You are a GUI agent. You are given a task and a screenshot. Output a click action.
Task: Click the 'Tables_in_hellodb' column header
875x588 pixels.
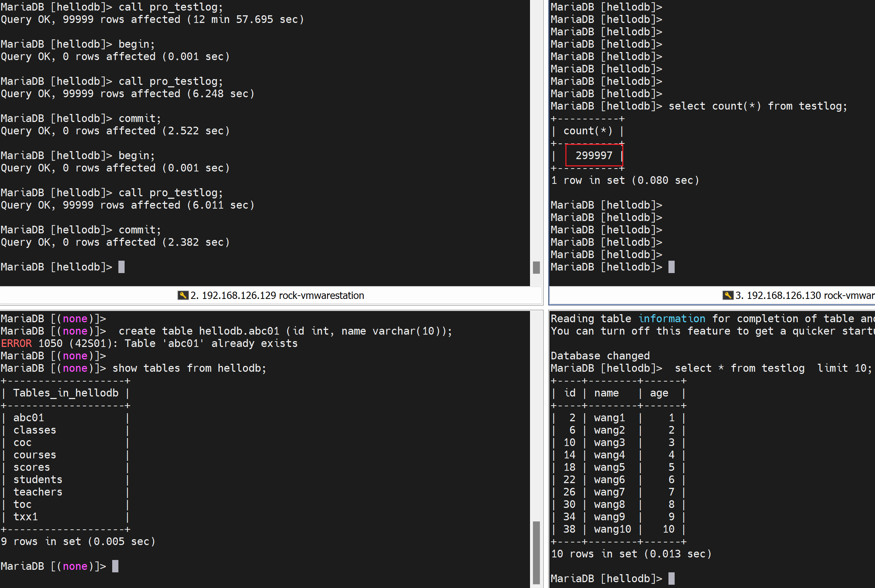[66, 393]
